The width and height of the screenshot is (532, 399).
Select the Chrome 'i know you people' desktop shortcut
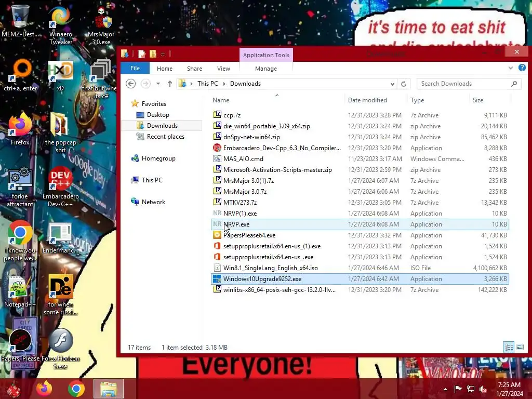pos(20,241)
